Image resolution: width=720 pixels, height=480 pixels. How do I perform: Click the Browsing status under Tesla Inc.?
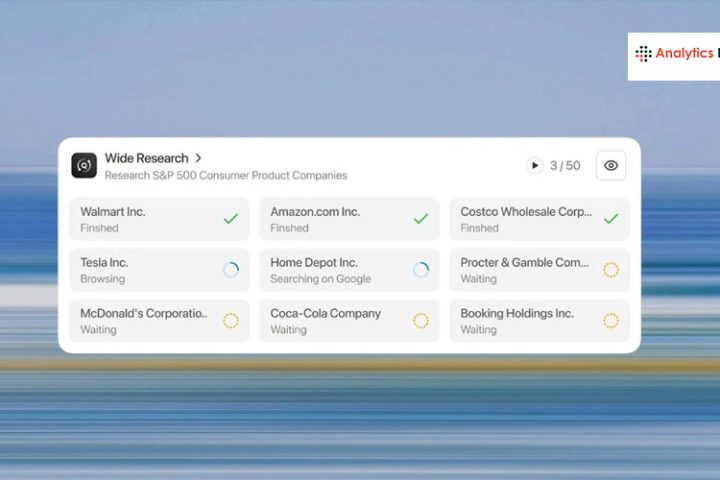tap(102, 279)
